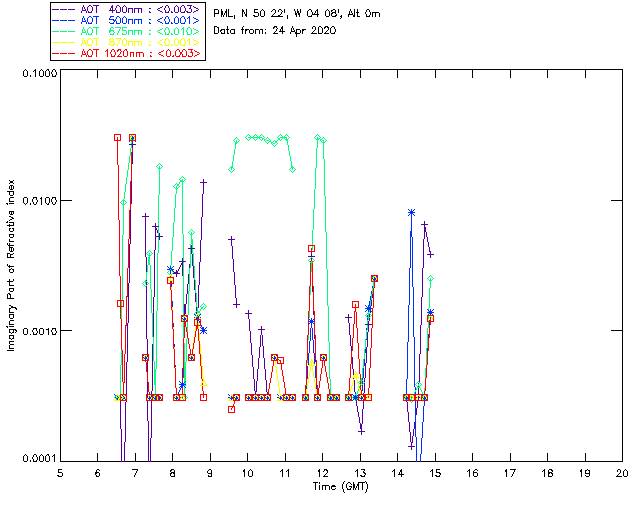Click x-axis tick label 6
Viewport: 640px width, 512px height.
tap(98, 473)
